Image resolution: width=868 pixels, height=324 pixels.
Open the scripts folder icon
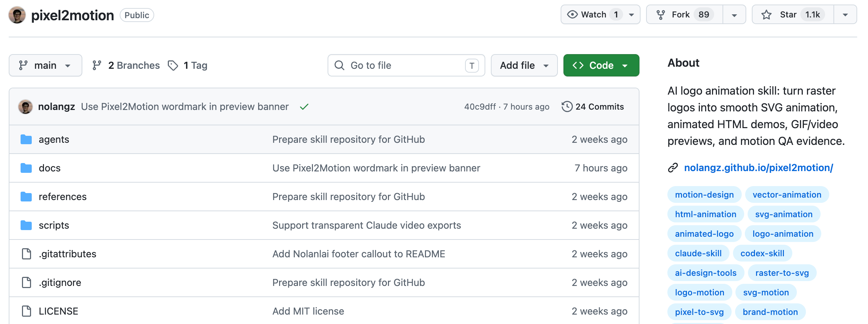(x=26, y=225)
